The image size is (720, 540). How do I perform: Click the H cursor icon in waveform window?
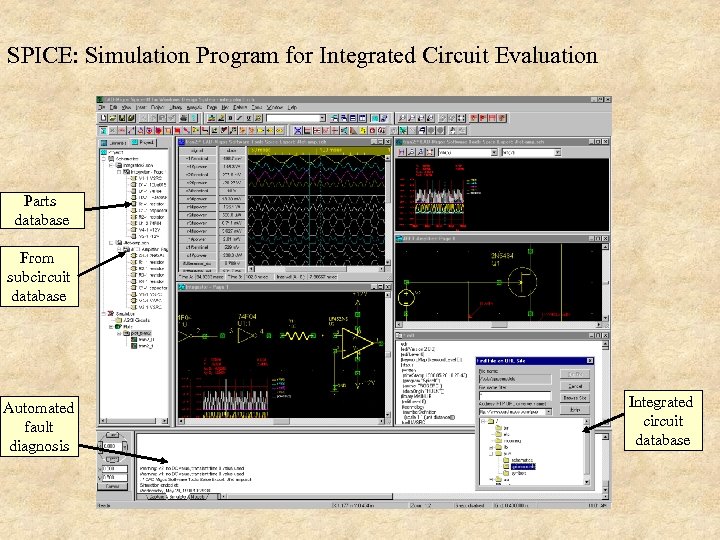click(401, 152)
